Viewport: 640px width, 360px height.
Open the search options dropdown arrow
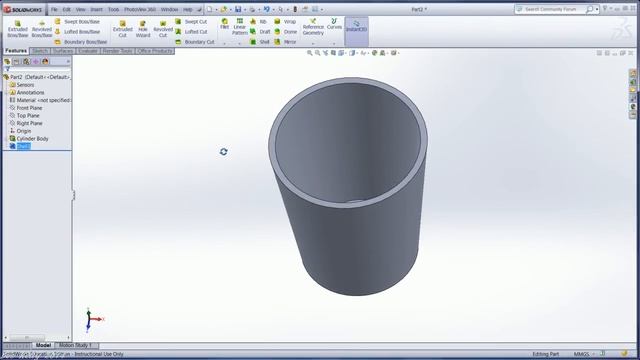[597, 9]
